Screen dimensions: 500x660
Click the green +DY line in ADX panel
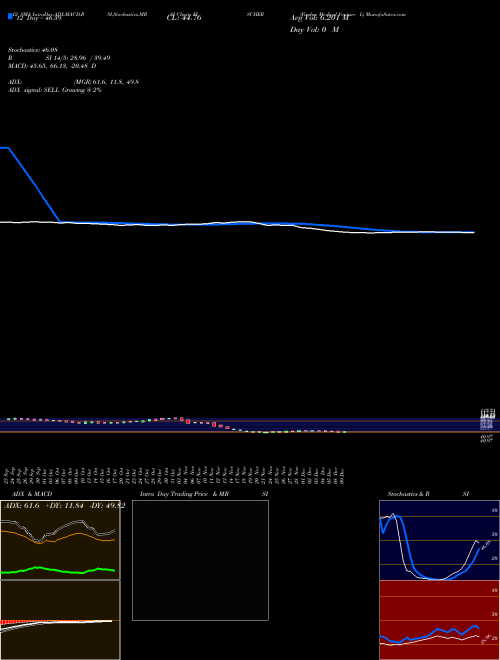point(58,570)
